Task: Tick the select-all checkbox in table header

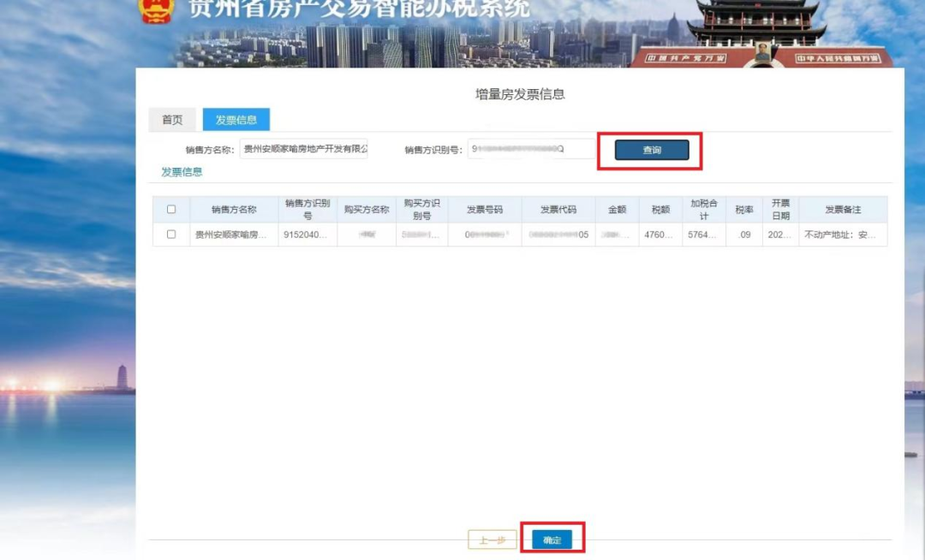Action: pos(171,209)
